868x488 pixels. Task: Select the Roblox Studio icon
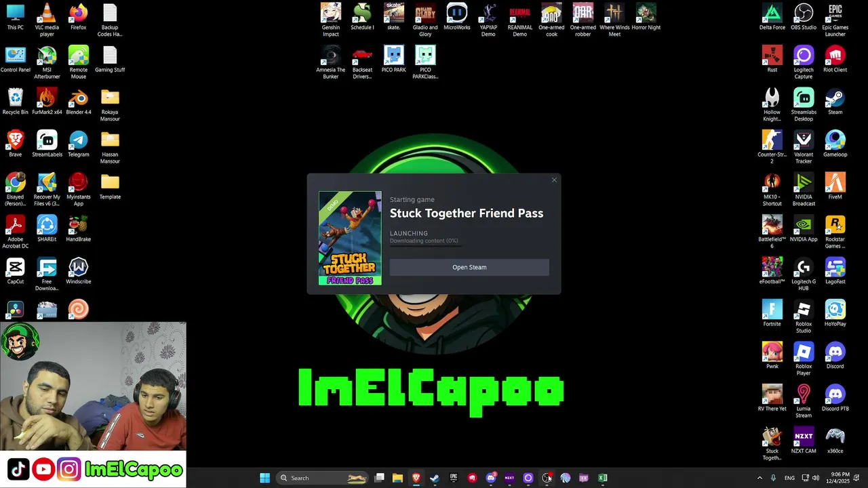click(804, 317)
